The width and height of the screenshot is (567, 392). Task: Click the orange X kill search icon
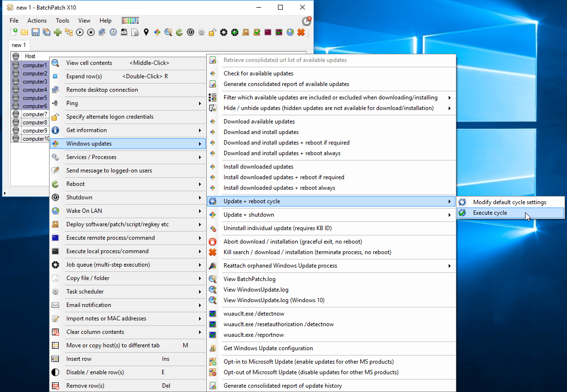pos(213,252)
